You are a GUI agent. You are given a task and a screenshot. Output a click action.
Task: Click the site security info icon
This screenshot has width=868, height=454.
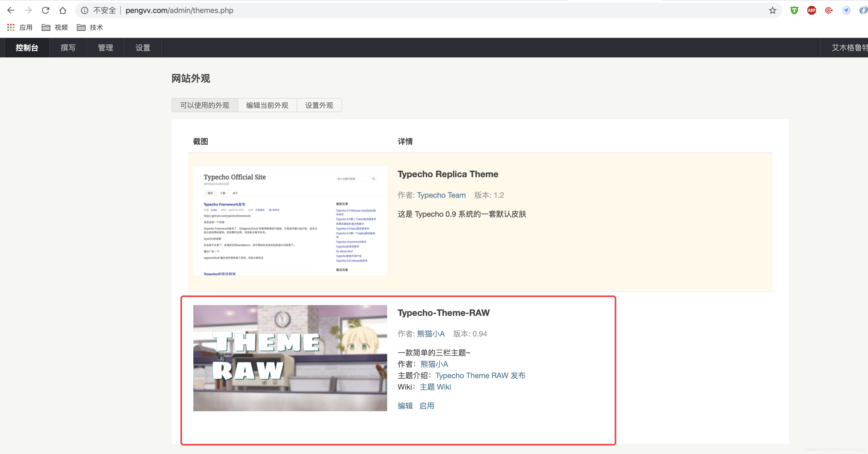[x=84, y=11]
